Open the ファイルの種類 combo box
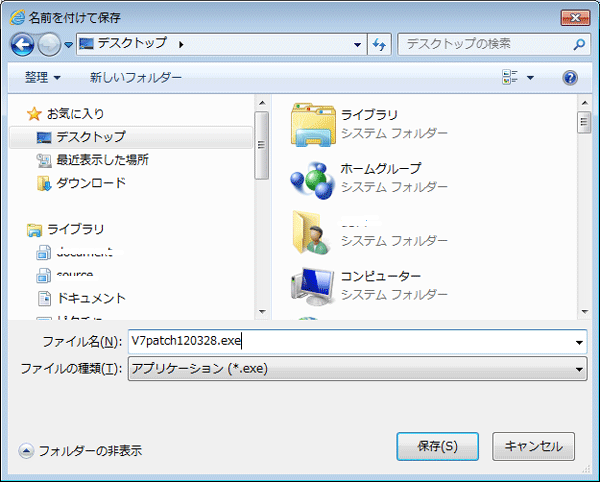The image size is (600, 482). click(357, 369)
